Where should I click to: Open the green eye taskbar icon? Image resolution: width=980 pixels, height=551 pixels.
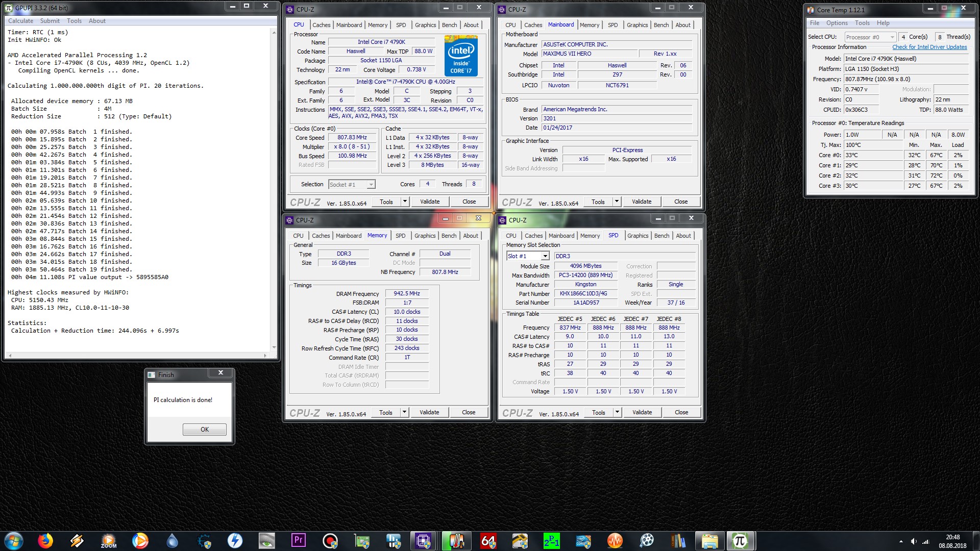click(x=267, y=541)
